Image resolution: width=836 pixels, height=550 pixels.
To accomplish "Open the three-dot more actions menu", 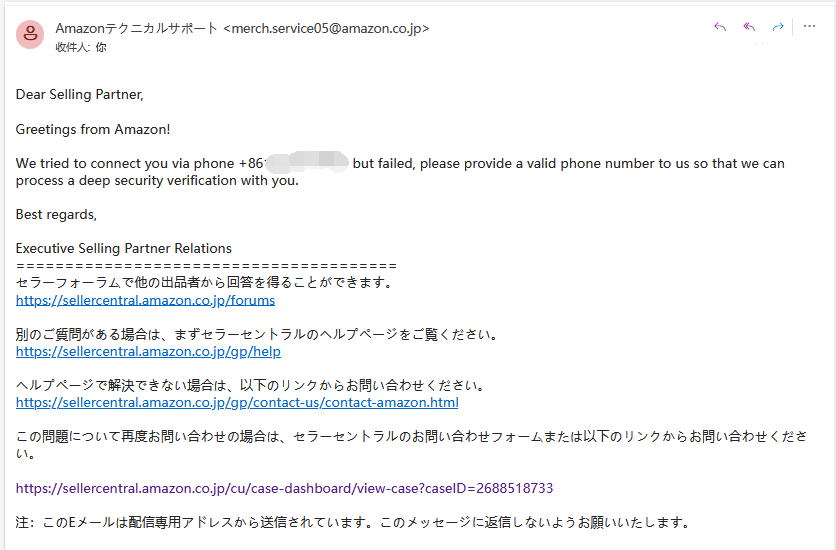I will click(809, 26).
